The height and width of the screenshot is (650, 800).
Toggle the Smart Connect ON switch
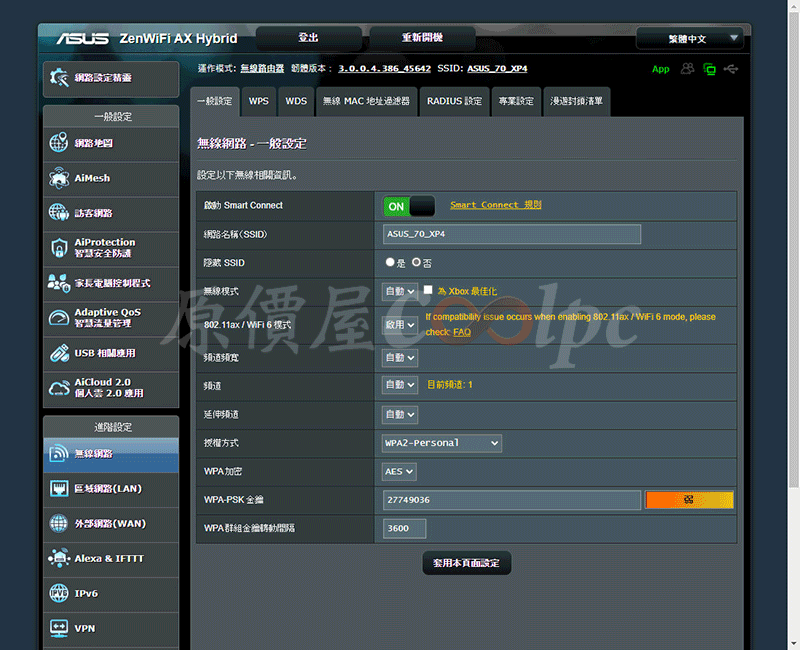coord(409,206)
